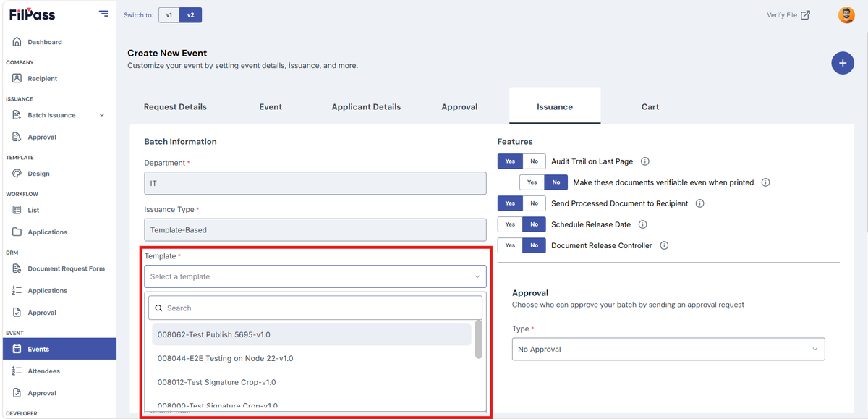Open Dashboard home icon in sidebar

tap(17, 42)
